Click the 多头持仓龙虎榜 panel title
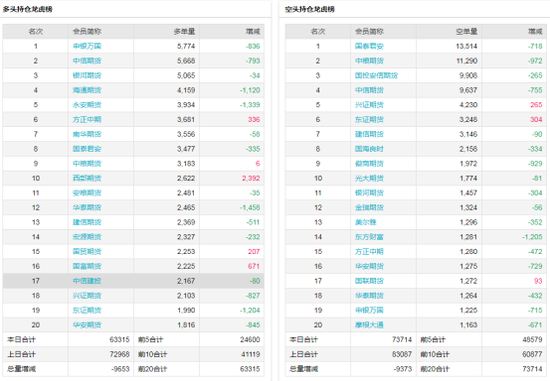This screenshot has height=381, width=550. point(27,9)
